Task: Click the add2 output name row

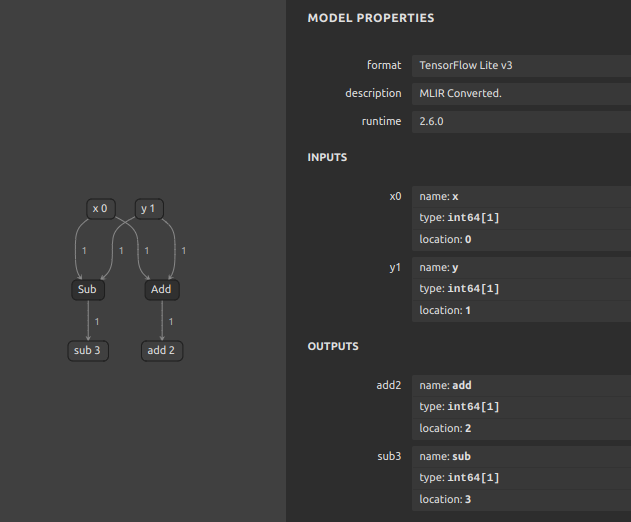Action: pyautogui.click(x=521, y=386)
